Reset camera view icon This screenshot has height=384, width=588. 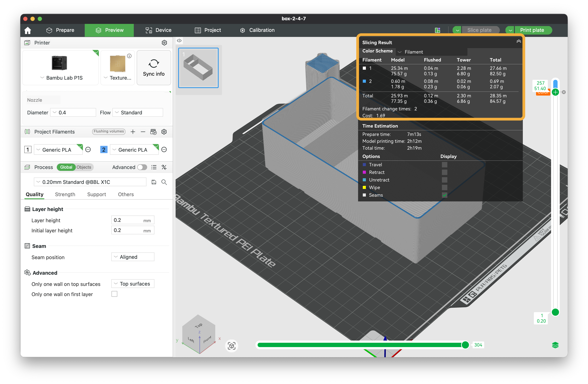tap(232, 346)
